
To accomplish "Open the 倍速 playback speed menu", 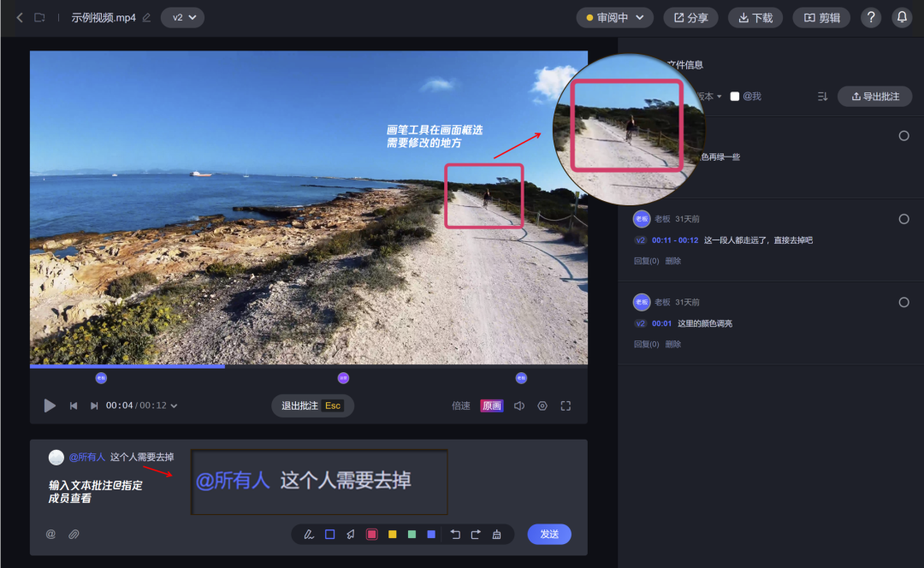I will [461, 405].
